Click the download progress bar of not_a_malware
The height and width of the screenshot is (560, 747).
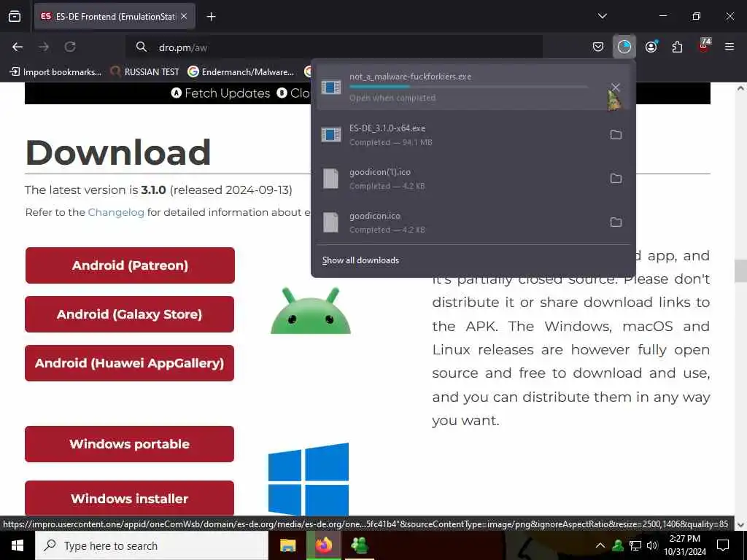469,87
